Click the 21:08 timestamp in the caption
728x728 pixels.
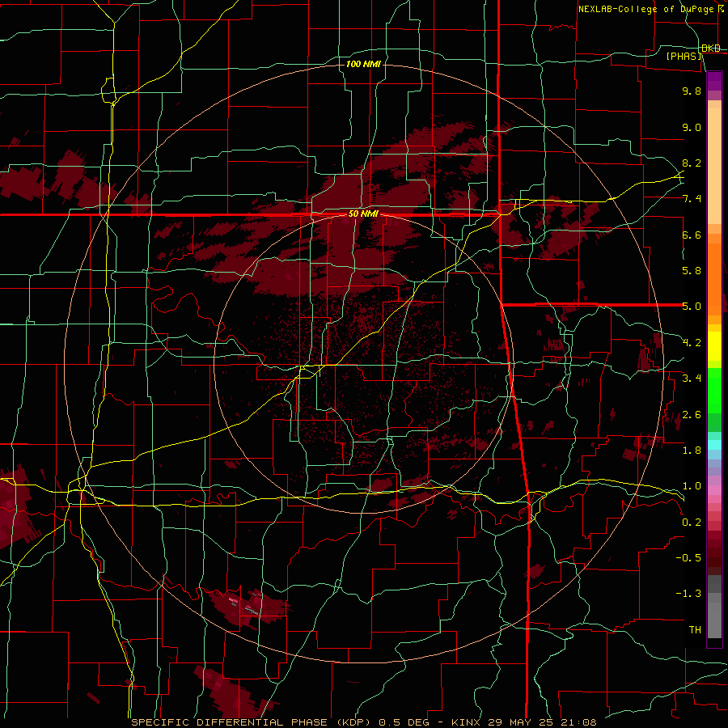click(x=581, y=722)
